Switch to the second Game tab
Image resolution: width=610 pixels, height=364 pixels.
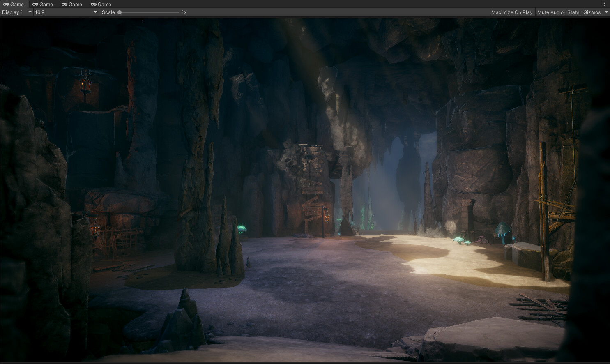click(43, 4)
